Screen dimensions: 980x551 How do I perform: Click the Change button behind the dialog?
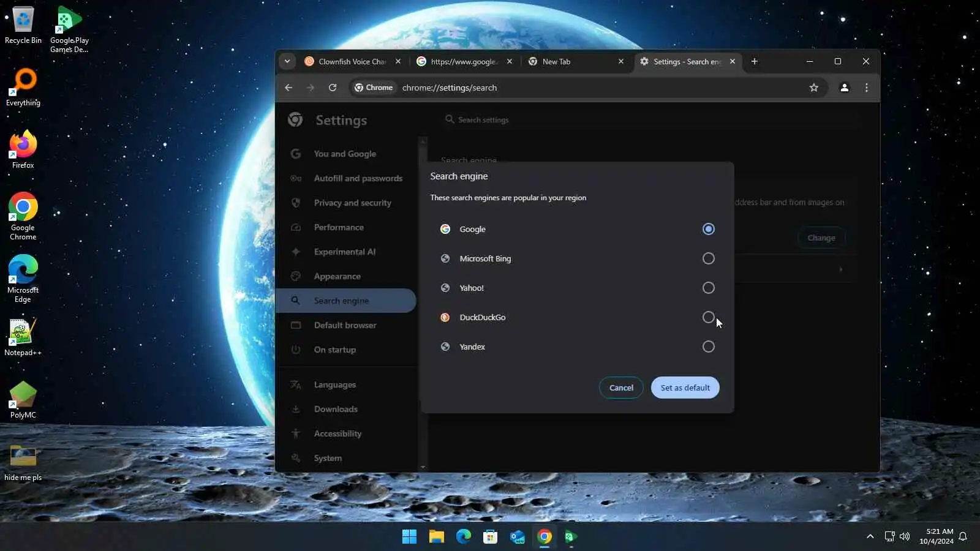click(821, 238)
